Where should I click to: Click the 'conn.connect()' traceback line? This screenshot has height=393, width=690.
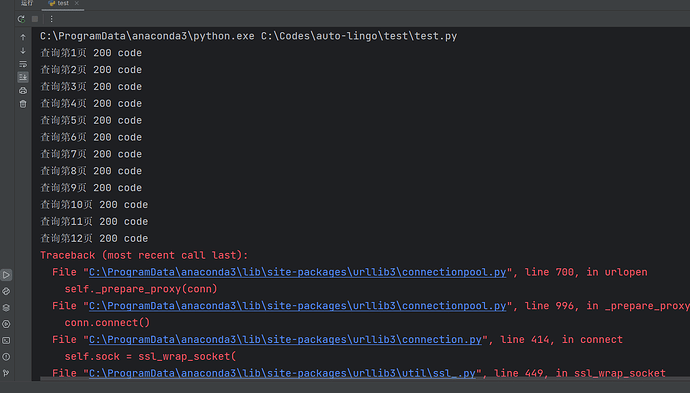click(107, 323)
